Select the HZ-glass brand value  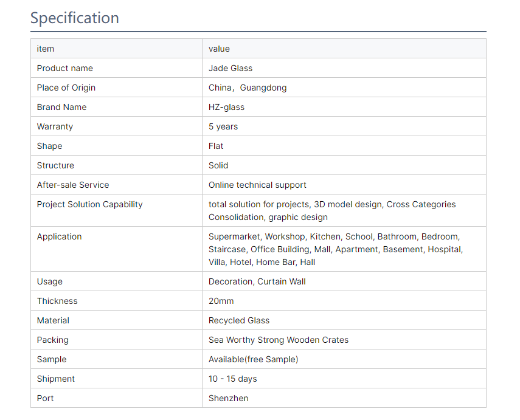[x=226, y=107]
